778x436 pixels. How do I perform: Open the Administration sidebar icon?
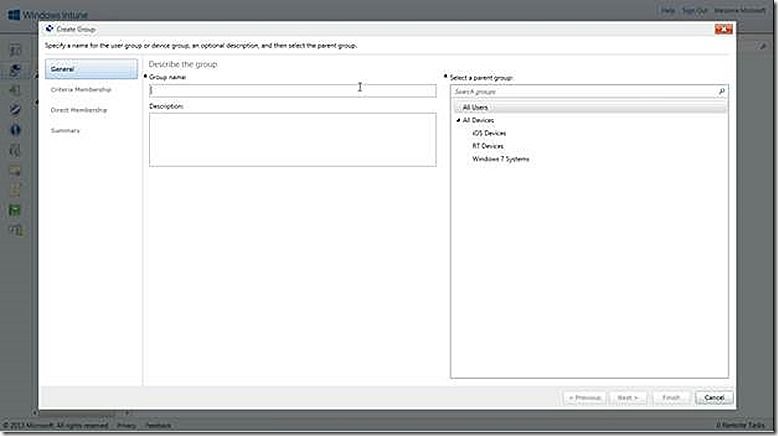tap(15, 230)
